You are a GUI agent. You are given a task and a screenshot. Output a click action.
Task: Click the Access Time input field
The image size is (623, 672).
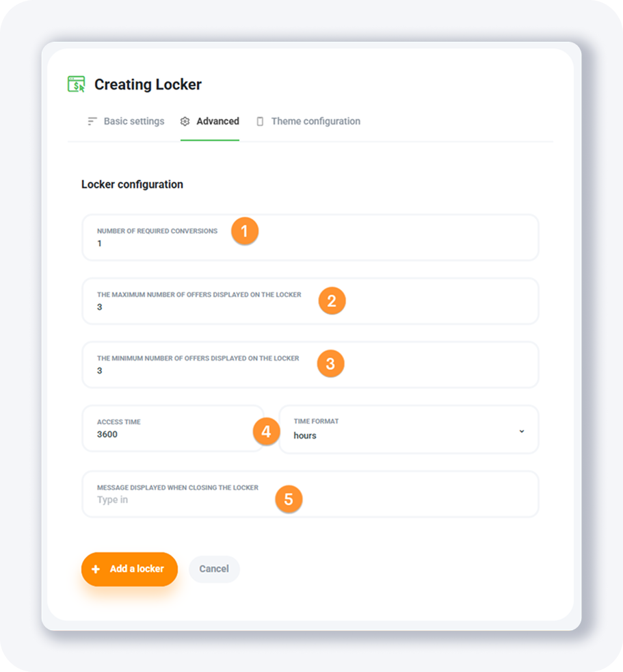pos(171,434)
